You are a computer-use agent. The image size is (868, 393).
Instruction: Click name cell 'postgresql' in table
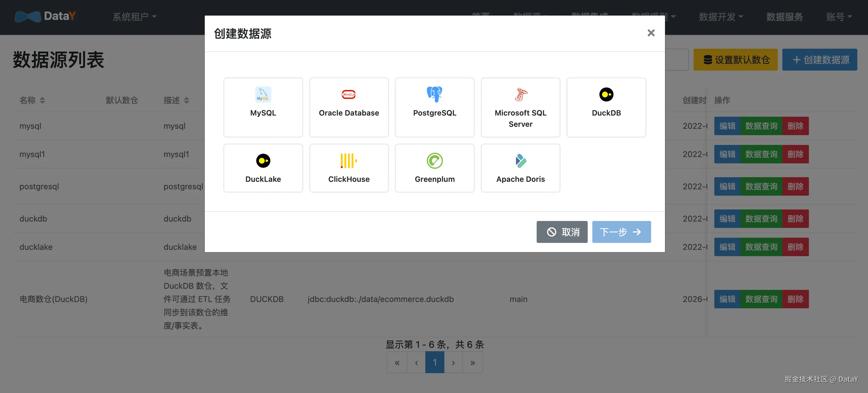pos(39,187)
